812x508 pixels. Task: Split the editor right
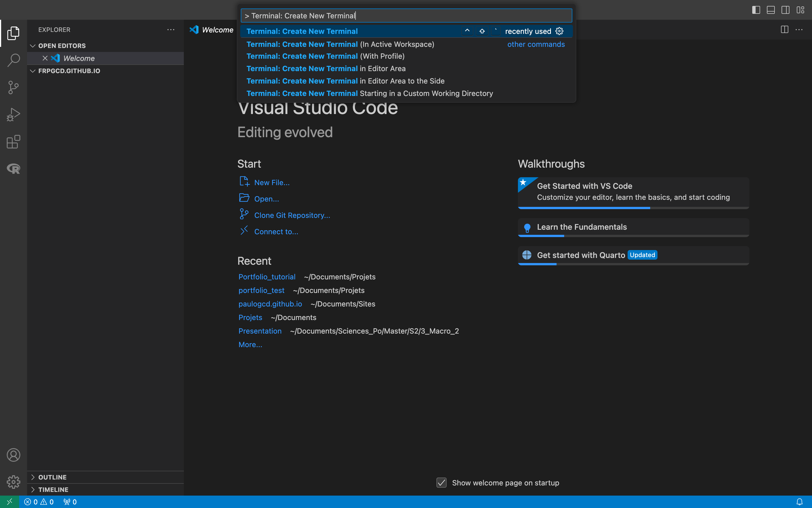pyautogui.click(x=784, y=30)
